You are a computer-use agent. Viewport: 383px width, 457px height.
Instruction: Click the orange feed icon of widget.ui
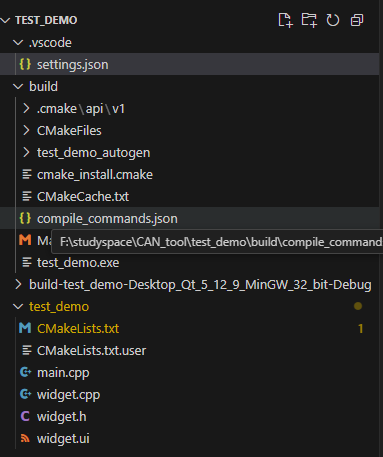click(25, 438)
